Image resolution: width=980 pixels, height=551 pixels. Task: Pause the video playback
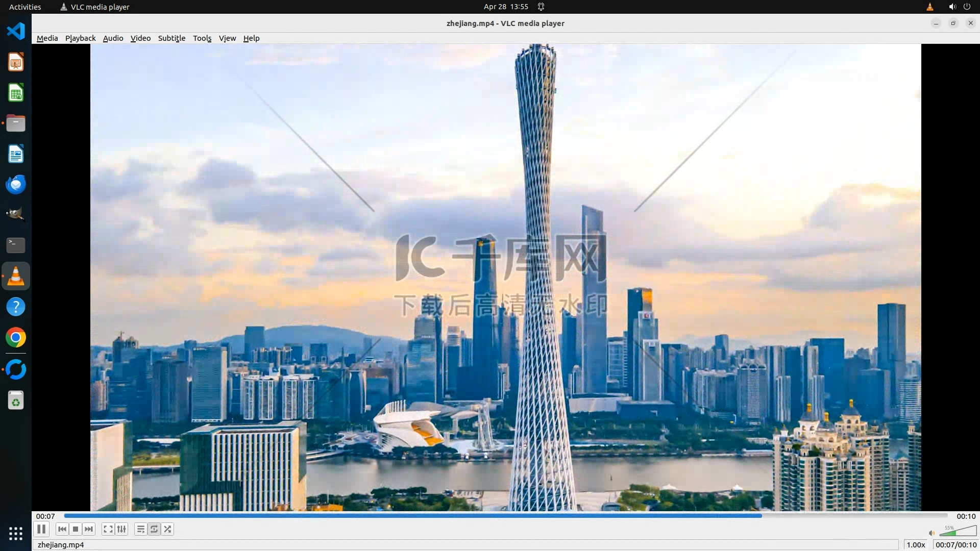(41, 529)
